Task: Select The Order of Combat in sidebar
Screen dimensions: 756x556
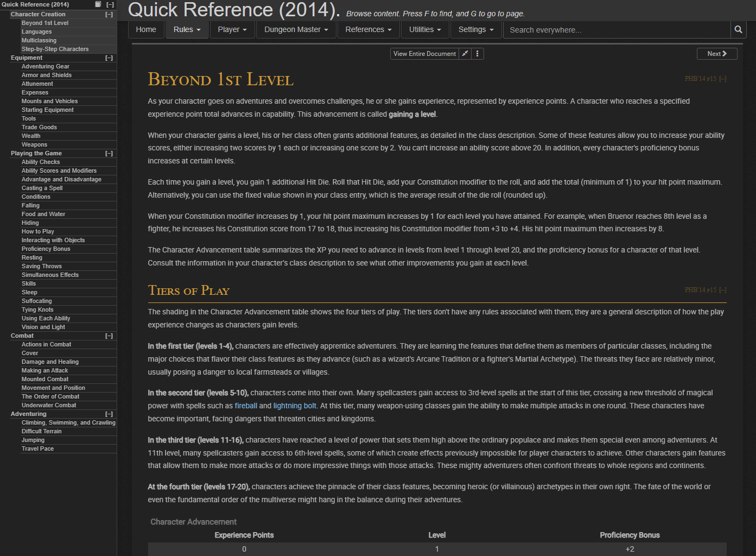Action: pyautogui.click(x=69, y=397)
